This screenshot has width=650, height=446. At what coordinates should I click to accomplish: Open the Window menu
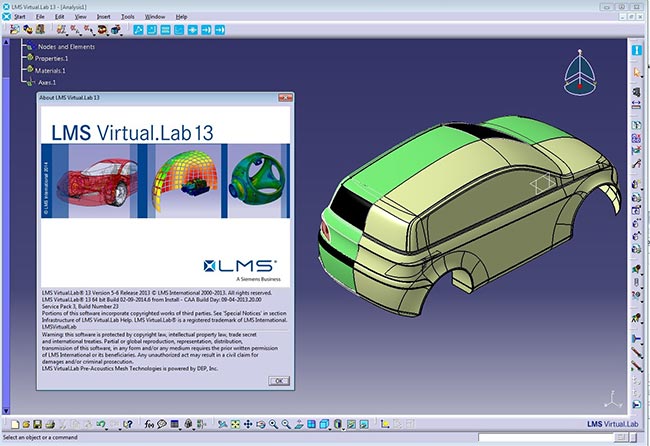pyautogui.click(x=155, y=17)
